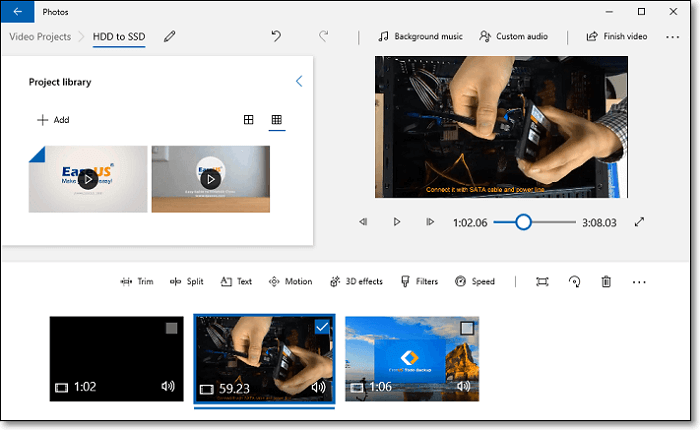This screenshot has height=430, width=700.
Task: Go to Video Projects breadcrumb
Action: (x=40, y=37)
